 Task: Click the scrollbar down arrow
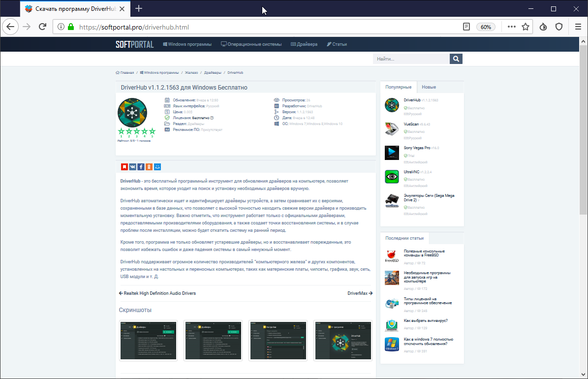click(x=583, y=374)
